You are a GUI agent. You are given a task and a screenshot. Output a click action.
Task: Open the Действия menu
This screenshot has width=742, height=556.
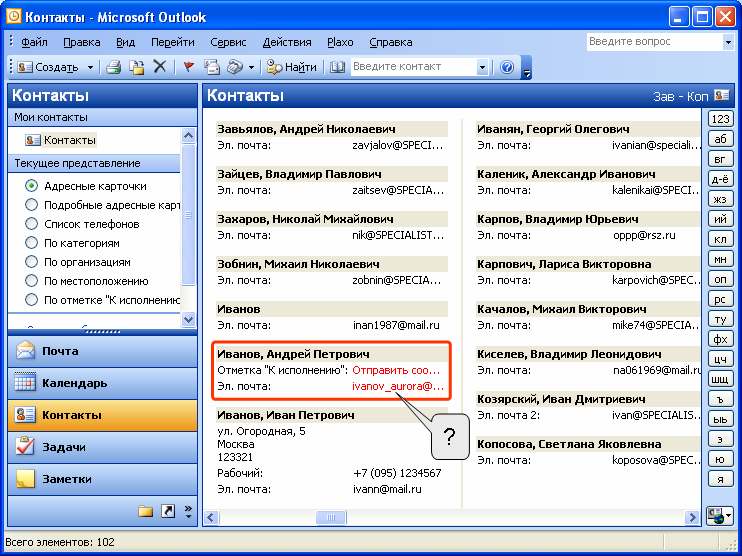[x=287, y=42]
